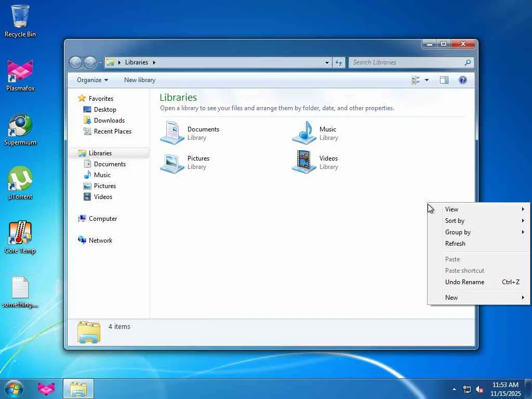Click Plasmafox pinned on the taskbar
532x399 pixels.
(x=46, y=389)
